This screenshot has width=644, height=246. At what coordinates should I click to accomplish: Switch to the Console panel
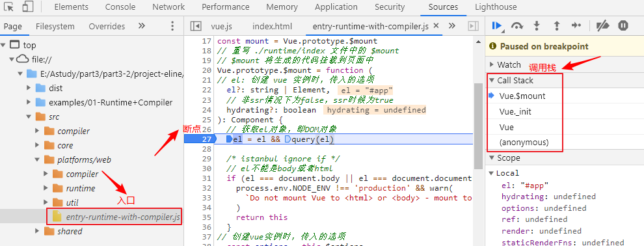(120, 7)
